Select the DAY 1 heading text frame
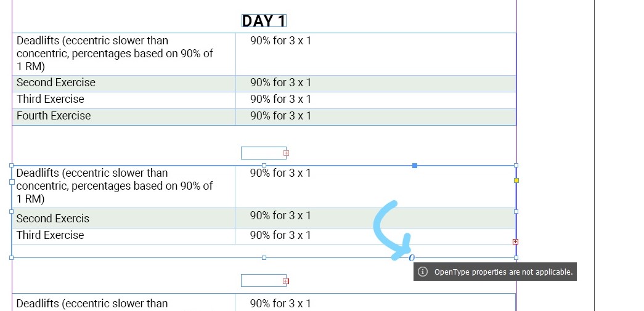Image resolution: width=644 pixels, height=311 pixels. pos(264,20)
